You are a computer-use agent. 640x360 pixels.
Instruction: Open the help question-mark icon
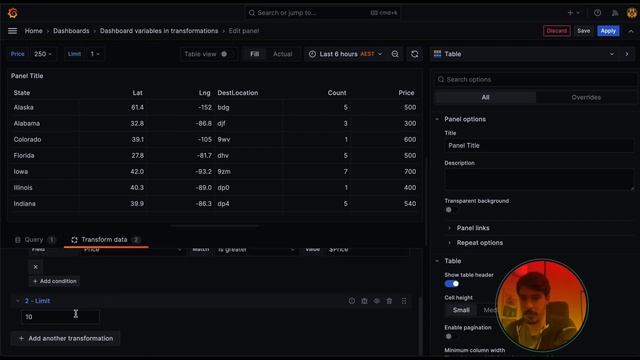point(597,13)
